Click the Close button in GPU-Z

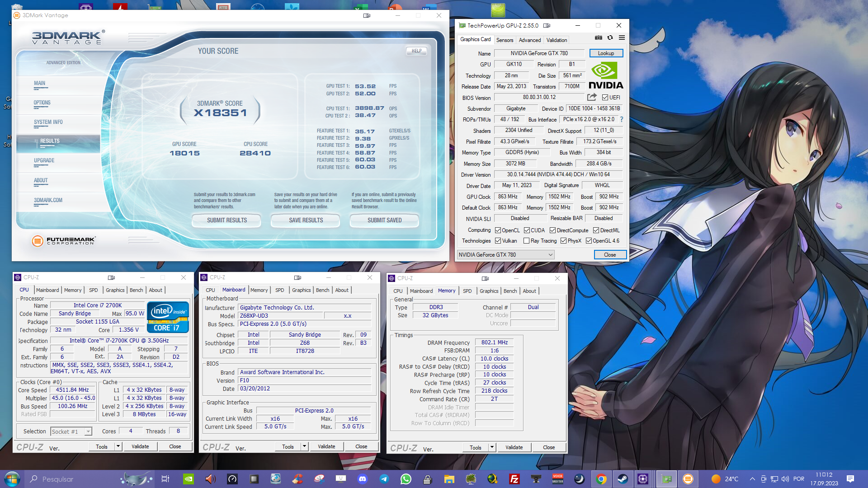tap(610, 255)
